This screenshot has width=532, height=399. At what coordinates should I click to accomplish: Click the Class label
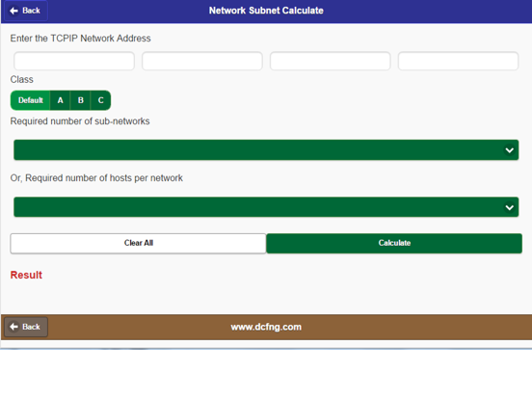pyautogui.click(x=22, y=79)
